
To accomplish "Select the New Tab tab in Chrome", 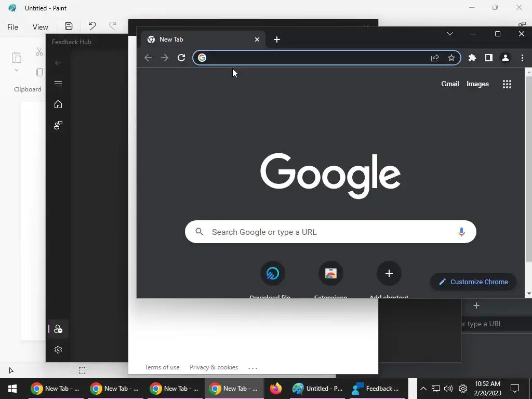I will tap(203, 39).
